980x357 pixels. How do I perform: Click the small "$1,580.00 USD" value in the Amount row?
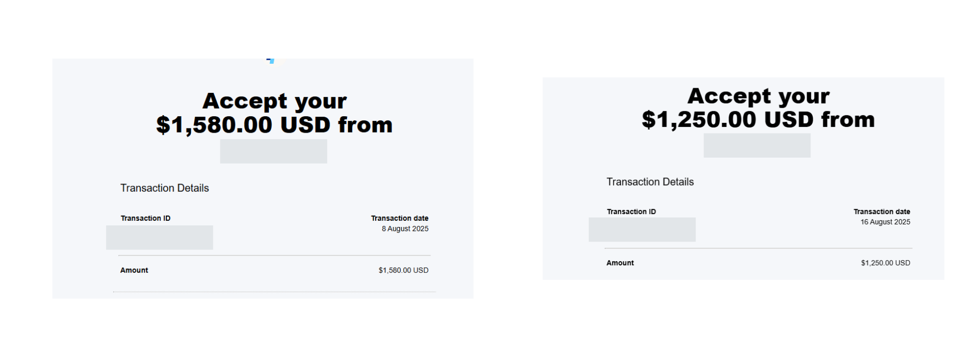point(403,270)
